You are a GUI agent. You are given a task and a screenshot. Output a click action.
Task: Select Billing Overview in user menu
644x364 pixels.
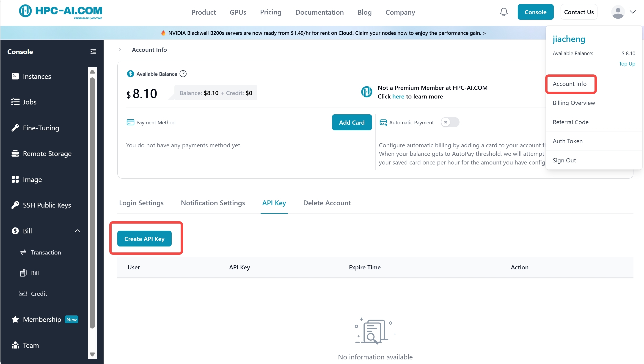[573, 103]
